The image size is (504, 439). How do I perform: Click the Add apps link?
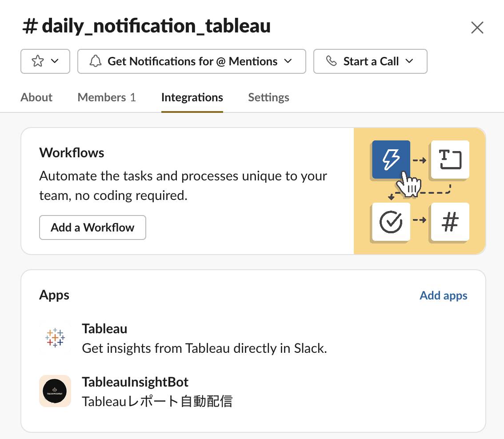pyautogui.click(x=443, y=295)
